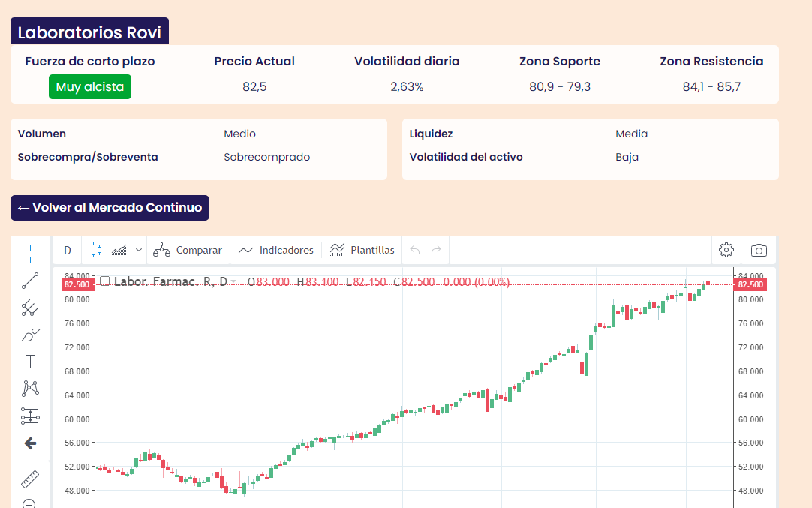Screen dimensions: 812x508
Task: Expand the chart style dropdown arrow
Action: 139,250
